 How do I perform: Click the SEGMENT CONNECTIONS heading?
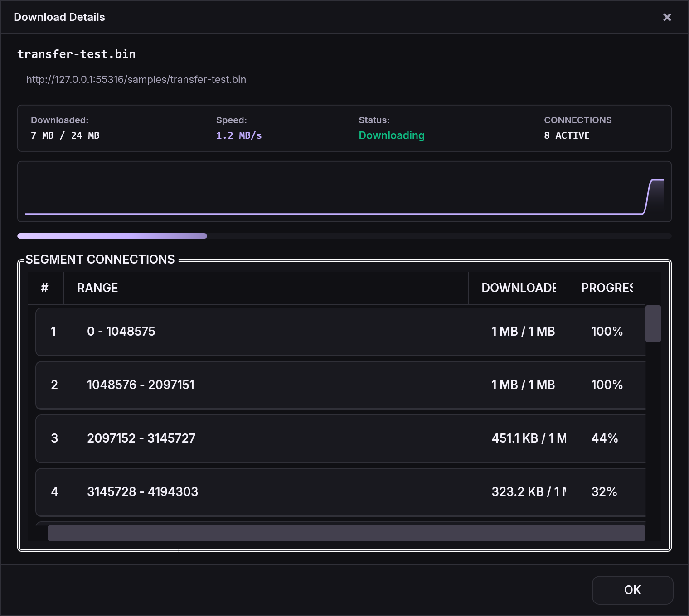100,259
